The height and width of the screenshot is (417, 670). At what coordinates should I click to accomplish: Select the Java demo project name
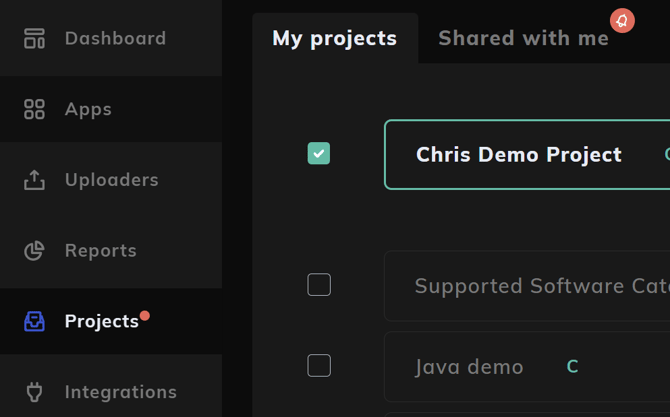tap(469, 367)
